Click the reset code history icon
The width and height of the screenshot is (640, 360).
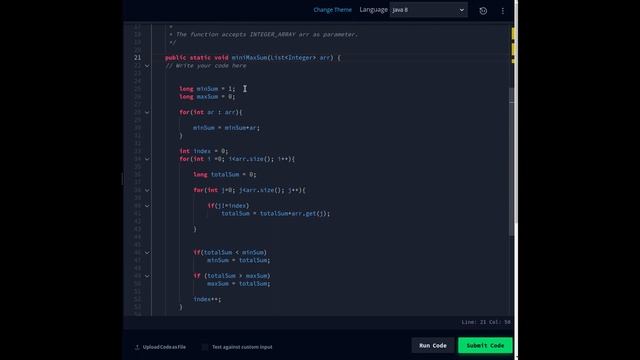(x=483, y=11)
